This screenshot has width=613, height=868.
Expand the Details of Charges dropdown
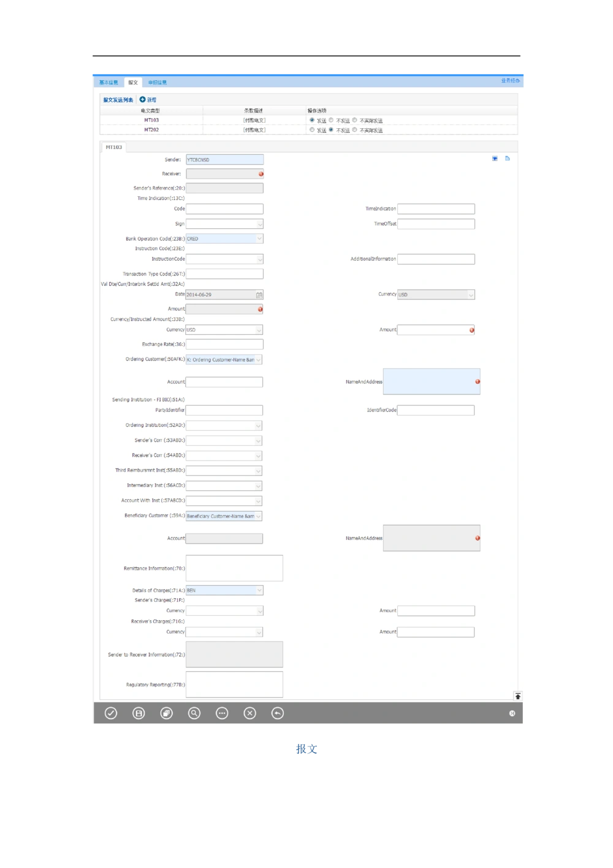(x=259, y=590)
